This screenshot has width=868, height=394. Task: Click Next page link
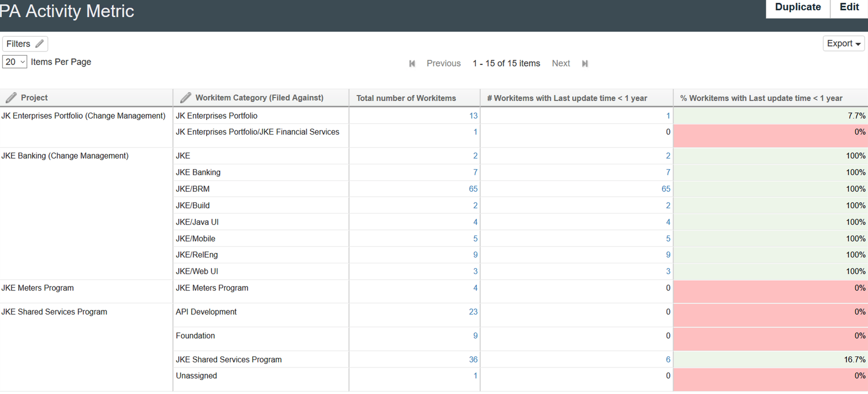561,63
